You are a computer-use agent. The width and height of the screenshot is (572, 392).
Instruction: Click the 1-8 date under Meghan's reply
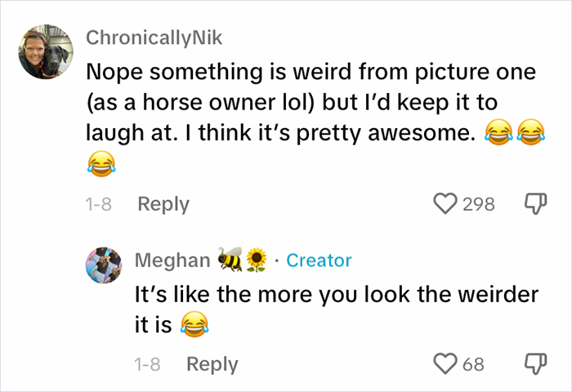[x=147, y=364]
